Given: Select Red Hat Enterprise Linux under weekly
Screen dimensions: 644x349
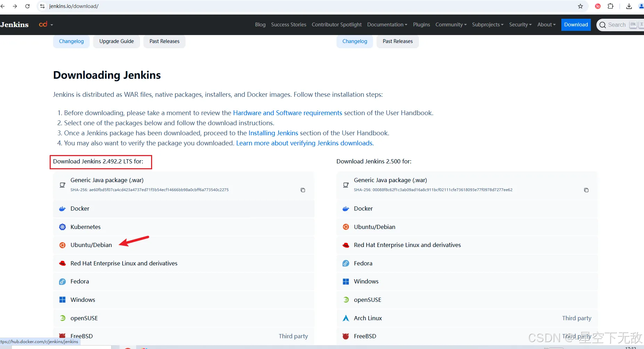Looking at the screenshot, I should 467,245.
